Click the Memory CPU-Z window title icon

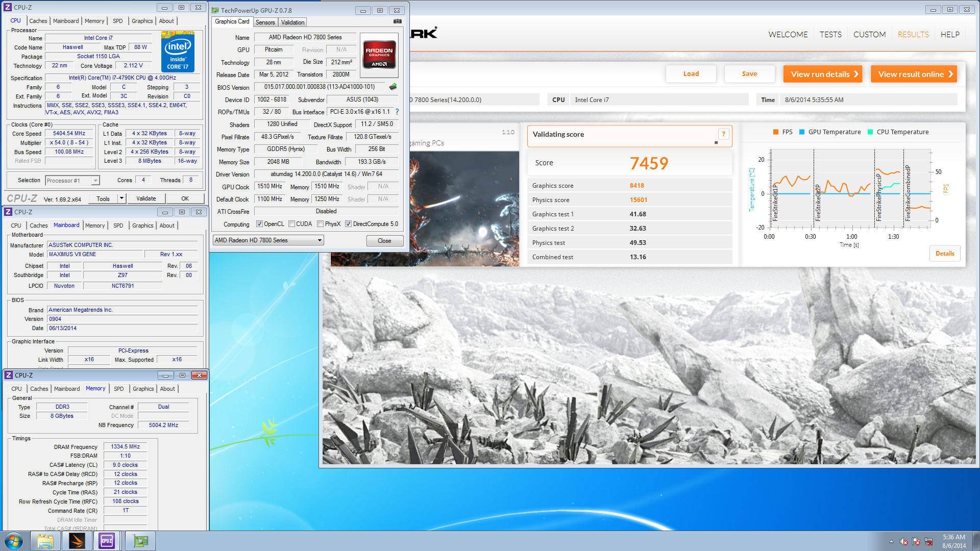click(x=9, y=375)
